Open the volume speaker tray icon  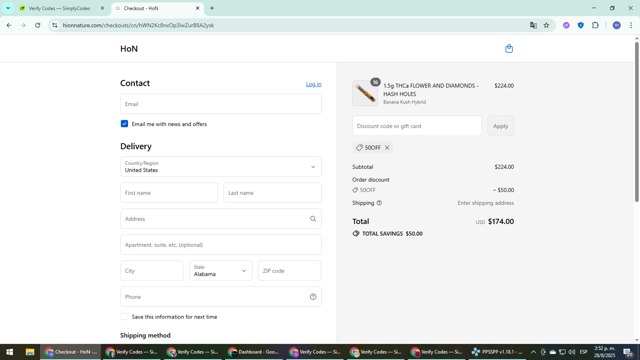pyautogui.click(x=572, y=352)
